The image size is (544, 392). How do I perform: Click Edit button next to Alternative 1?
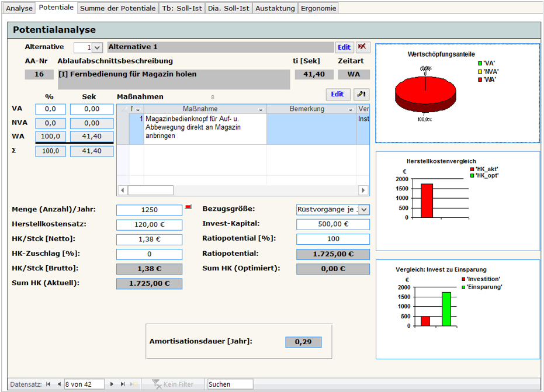pos(344,47)
